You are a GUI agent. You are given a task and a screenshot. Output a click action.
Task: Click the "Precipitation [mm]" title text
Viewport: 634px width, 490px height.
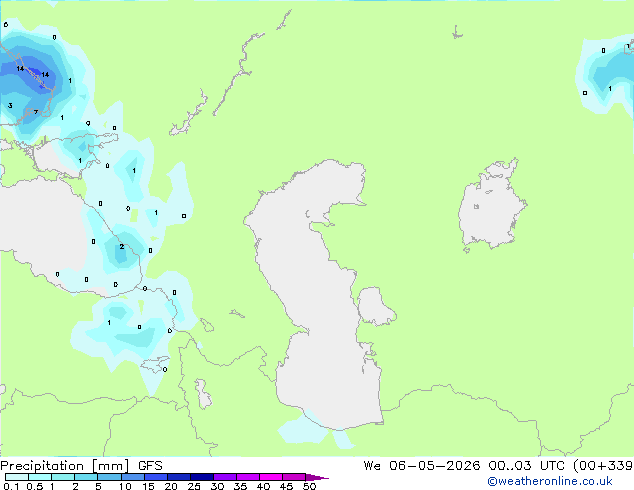point(65,466)
